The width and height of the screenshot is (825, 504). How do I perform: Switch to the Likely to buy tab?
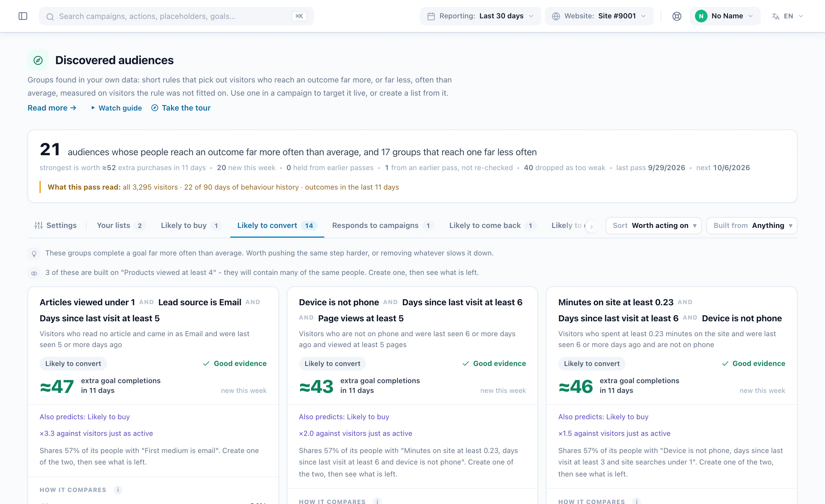[191, 226]
